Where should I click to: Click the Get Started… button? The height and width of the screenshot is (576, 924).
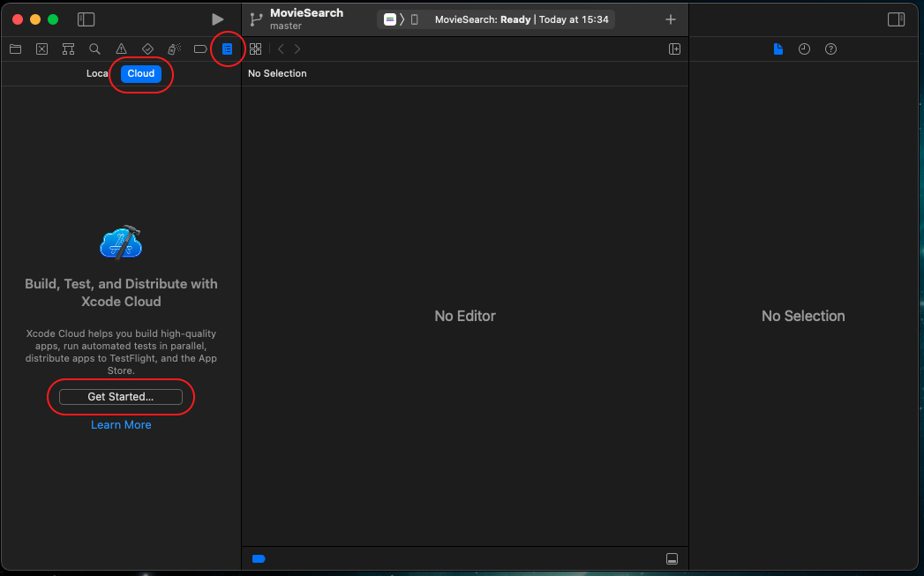pyautogui.click(x=121, y=397)
